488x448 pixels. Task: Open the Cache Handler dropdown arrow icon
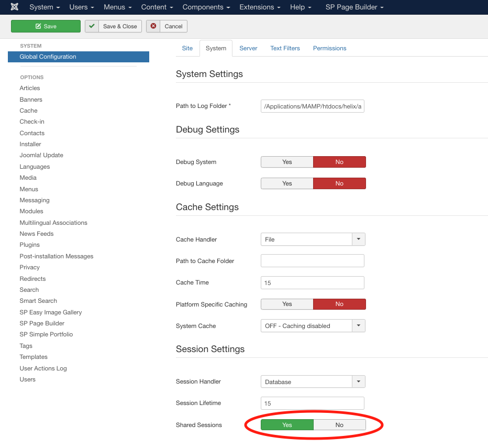[x=358, y=239]
